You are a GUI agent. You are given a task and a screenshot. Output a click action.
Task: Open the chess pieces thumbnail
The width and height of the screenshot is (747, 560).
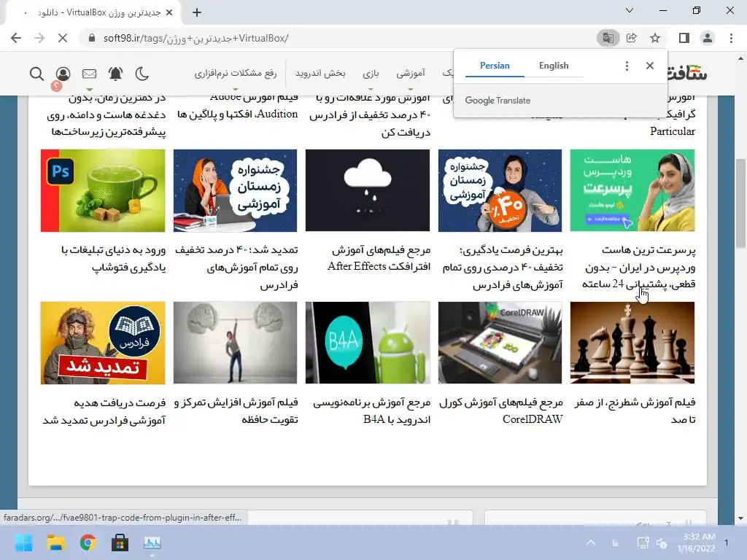click(x=632, y=343)
